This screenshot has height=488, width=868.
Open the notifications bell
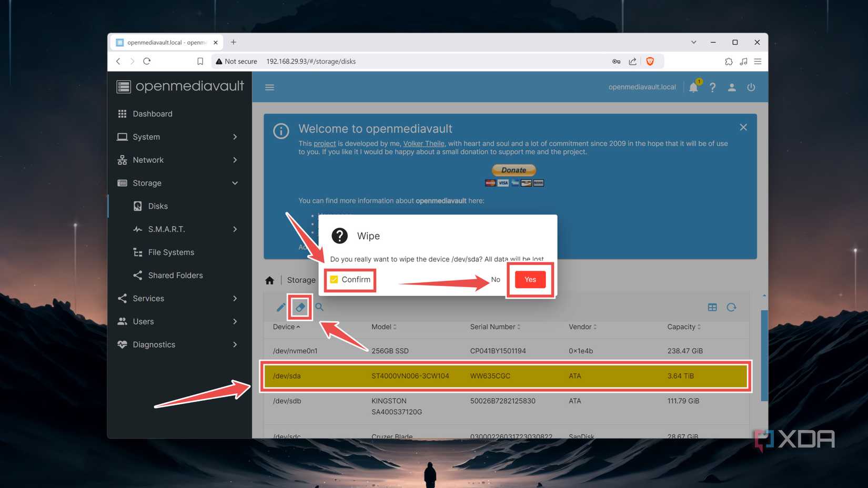(x=694, y=87)
